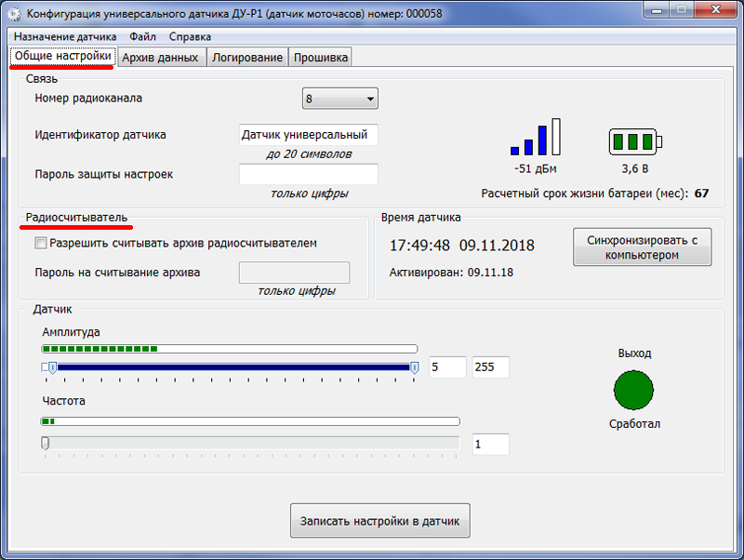This screenshot has width=744, height=560.
Task: Open the Номер радиоканала dropdown
Action: pyautogui.click(x=340, y=99)
